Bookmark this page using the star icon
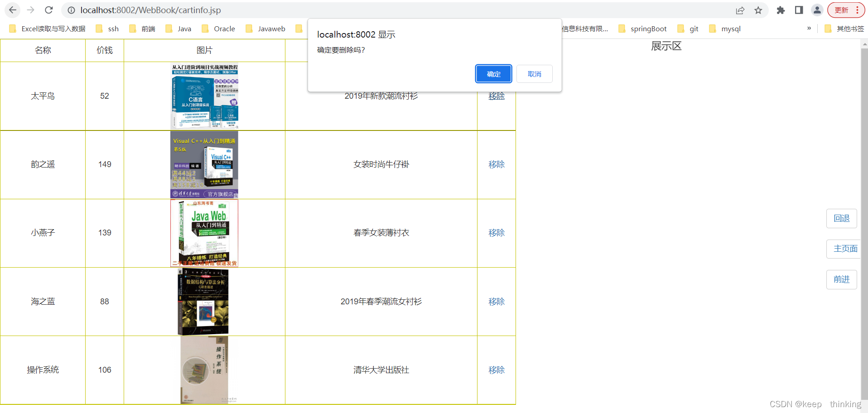 (758, 10)
